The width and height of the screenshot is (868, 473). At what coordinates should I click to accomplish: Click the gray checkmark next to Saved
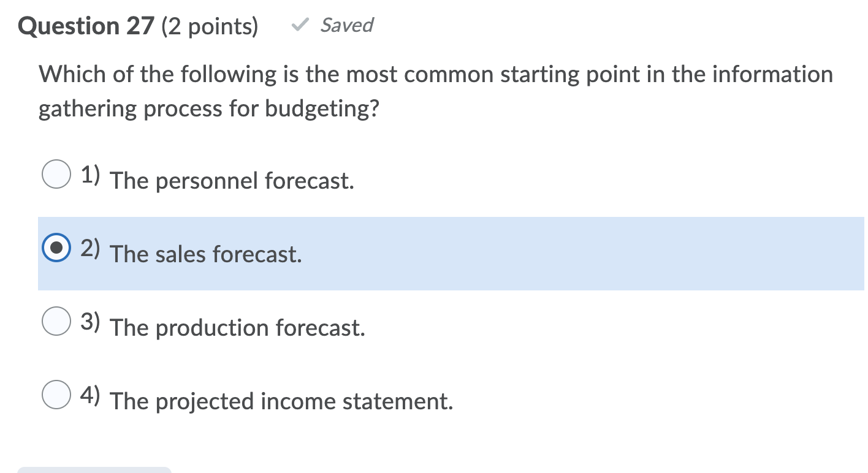coord(301,26)
